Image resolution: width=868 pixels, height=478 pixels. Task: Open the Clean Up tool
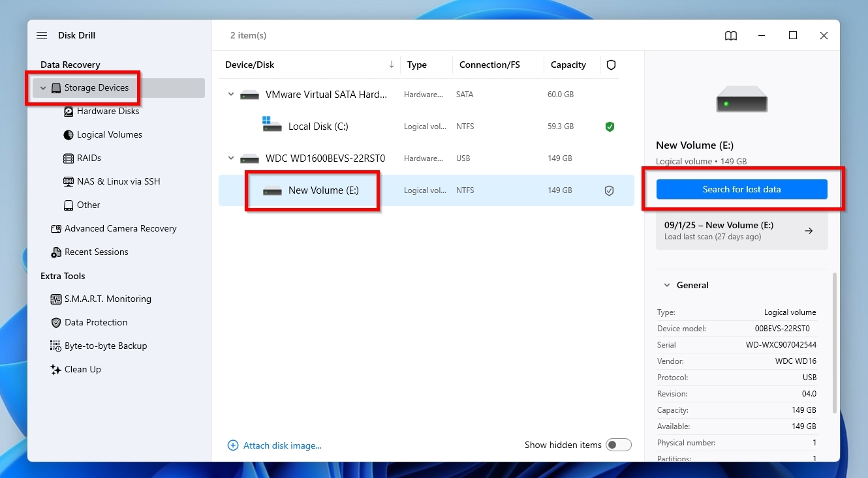[x=83, y=369]
